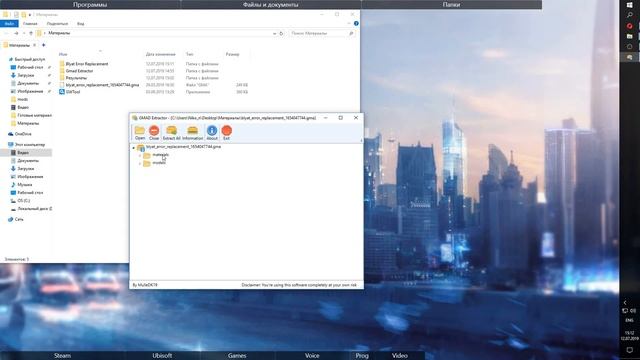Select the Blyat Error Replacement folder
This screenshot has width=640, height=360.
pyautogui.click(x=87, y=64)
